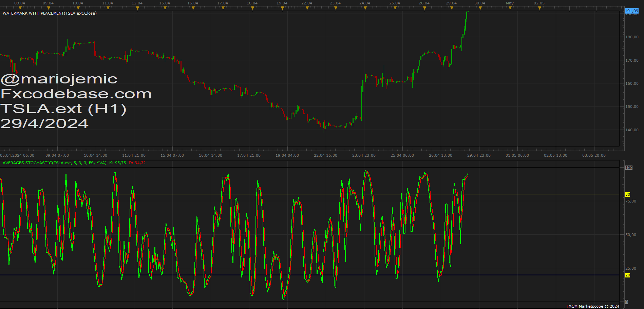Click the 10.04 14:00 time axis label
This screenshot has width=644, height=309.
[x=96, y=155]
